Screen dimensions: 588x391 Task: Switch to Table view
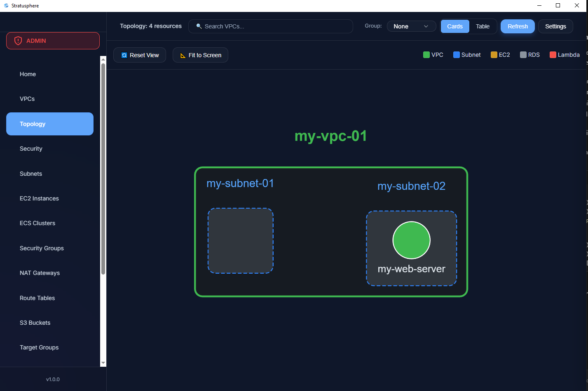point(483,26)
